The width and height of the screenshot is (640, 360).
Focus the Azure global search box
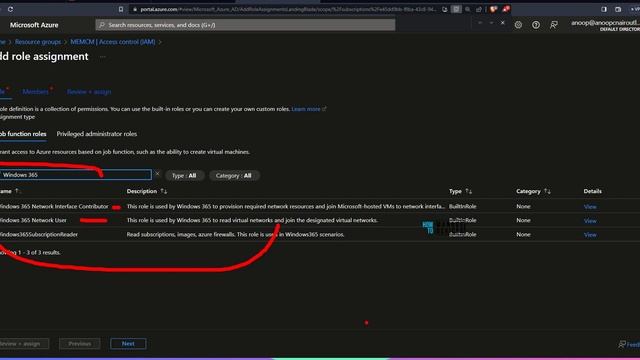[245, 25]
